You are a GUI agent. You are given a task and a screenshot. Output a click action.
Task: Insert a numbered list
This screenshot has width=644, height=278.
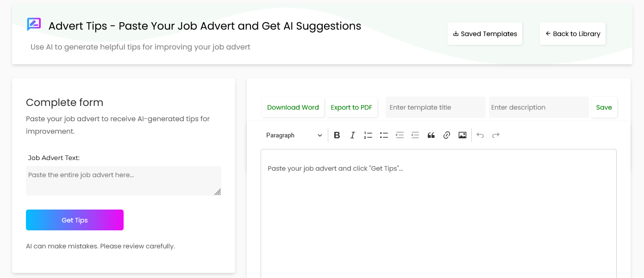tap(368, 135)
